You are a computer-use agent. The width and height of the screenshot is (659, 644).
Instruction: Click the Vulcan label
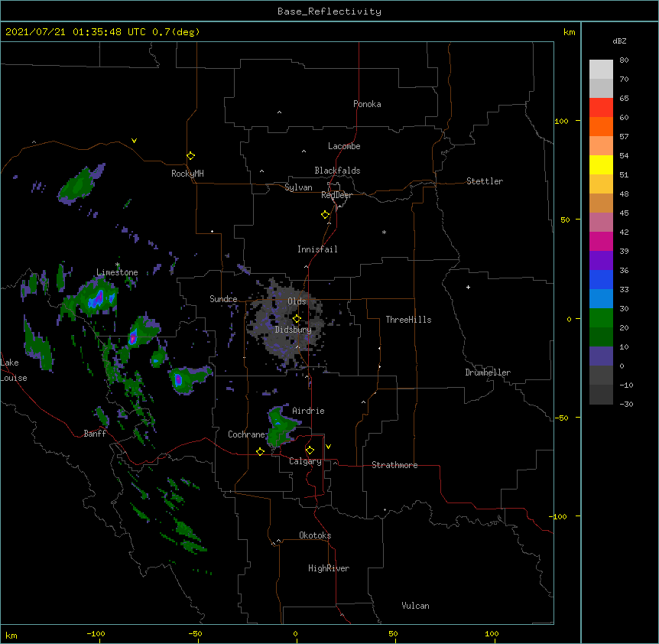click(x=415, y=606)
